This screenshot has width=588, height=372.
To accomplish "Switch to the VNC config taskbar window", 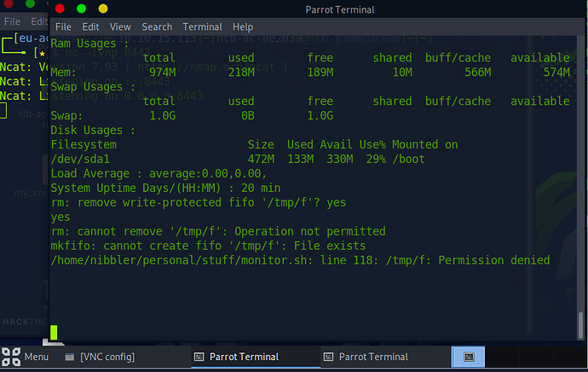I will (99, 357).
